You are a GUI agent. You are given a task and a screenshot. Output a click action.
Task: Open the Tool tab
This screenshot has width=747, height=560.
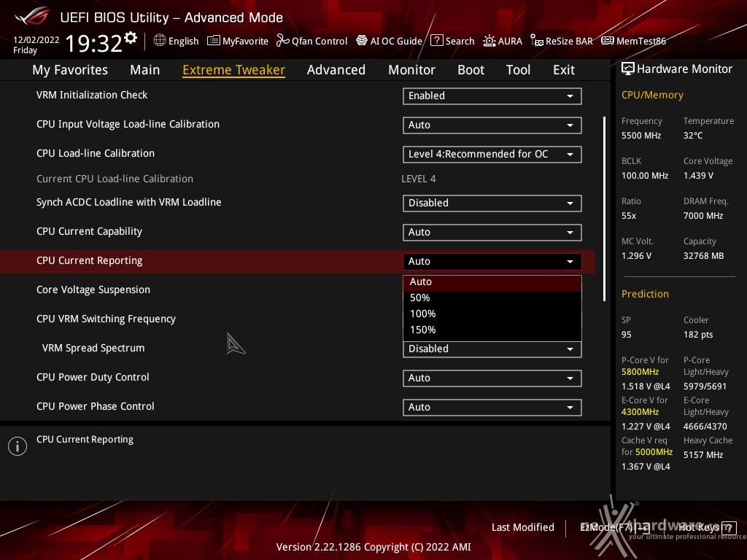click(519, 70)
